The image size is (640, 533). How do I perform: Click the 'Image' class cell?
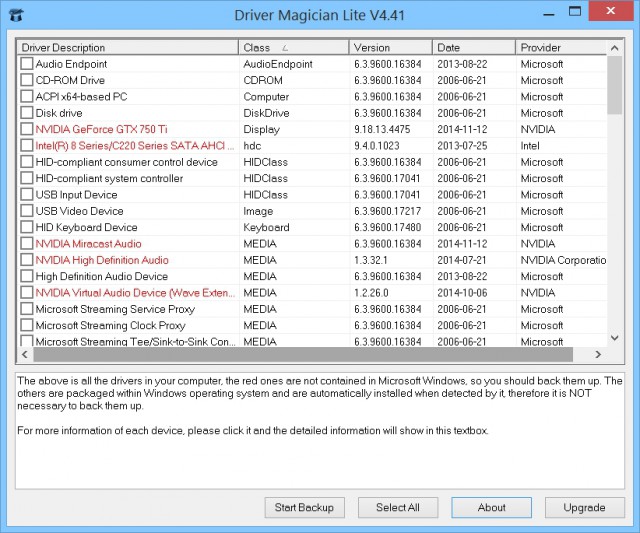click(258, 211)
